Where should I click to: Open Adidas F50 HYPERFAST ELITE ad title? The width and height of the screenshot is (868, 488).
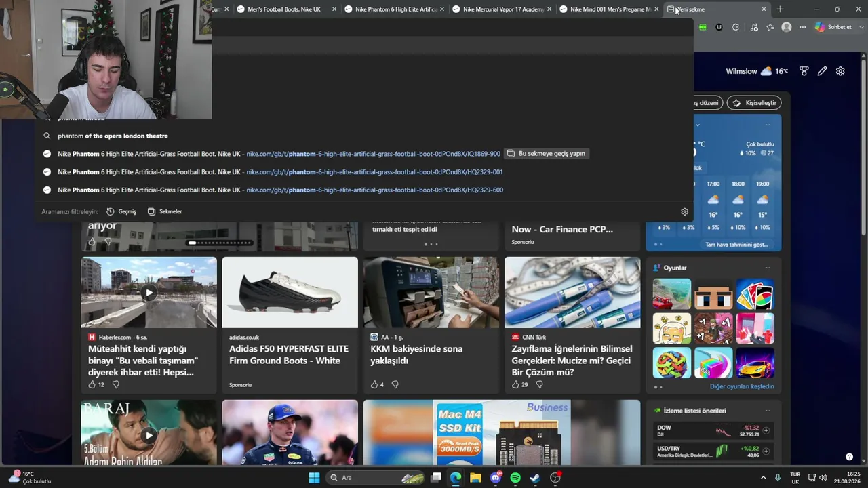click(289, 354)
